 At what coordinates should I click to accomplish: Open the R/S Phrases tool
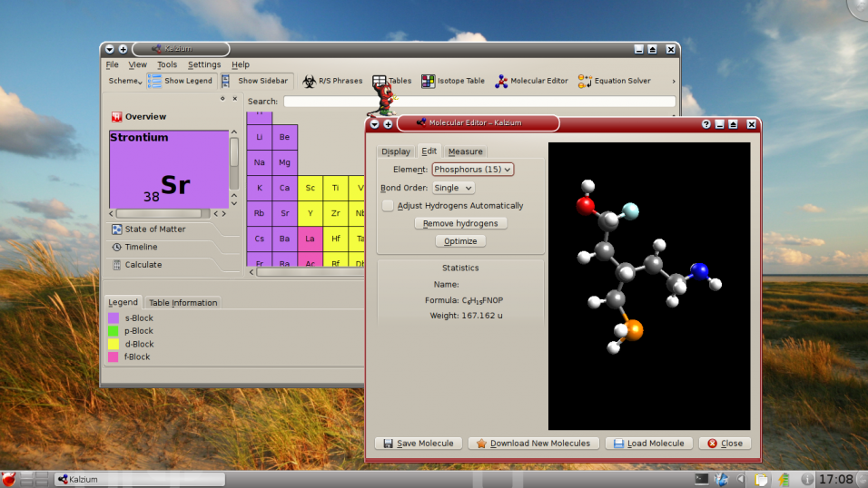click(x=332, y=81)
